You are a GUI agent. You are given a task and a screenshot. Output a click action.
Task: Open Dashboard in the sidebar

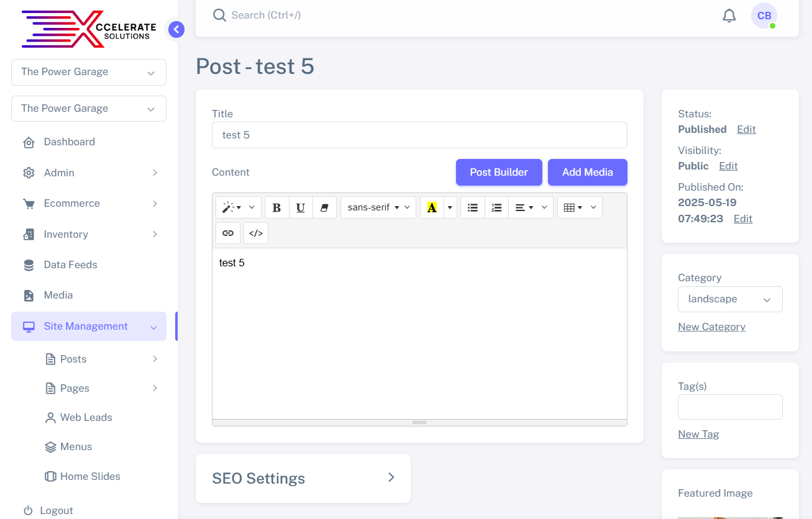(69, 142)
